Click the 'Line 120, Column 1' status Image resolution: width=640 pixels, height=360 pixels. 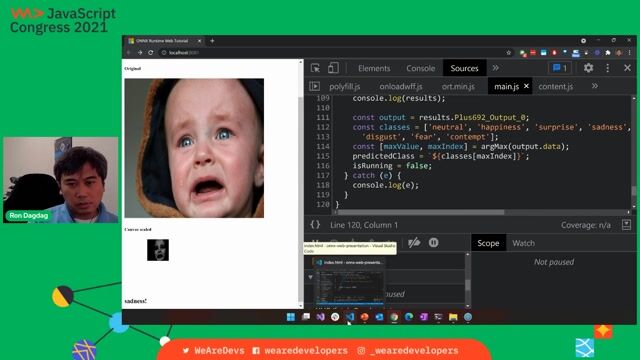[364, 225]
